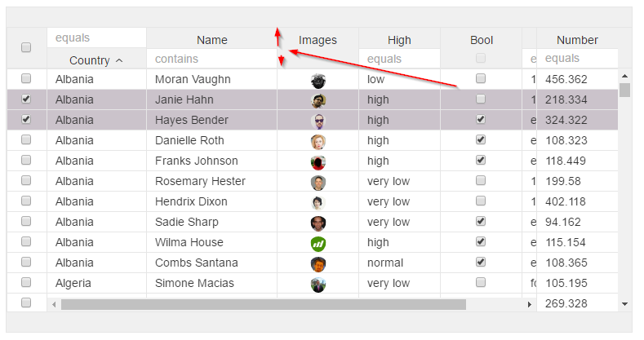Check the Bool box for Moran Vaughn
Viewport: 644px width, 340px height.
click(481, 78)
